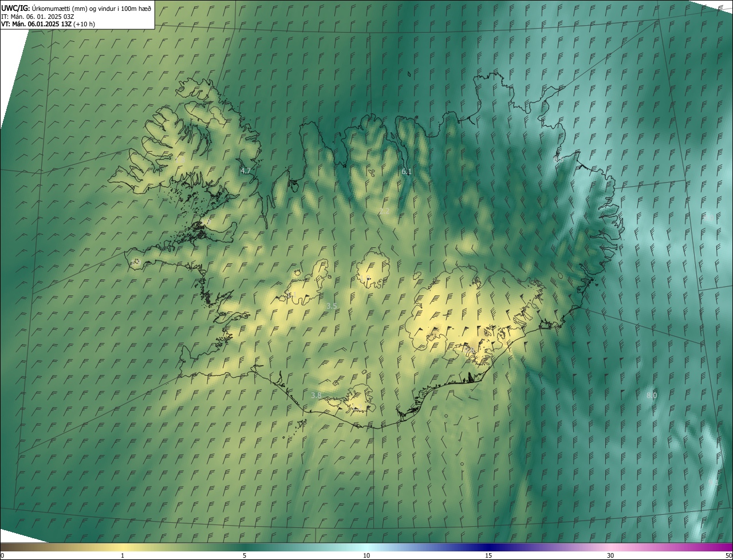
Task: Click the 3.5 value label in central Iceland
Action: point(332,306)
